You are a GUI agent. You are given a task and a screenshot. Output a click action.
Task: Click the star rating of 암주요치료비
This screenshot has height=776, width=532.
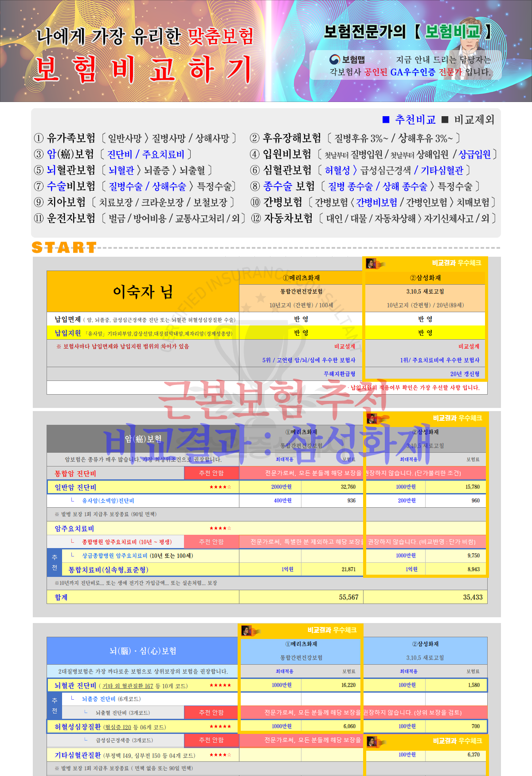pos(220,529)
